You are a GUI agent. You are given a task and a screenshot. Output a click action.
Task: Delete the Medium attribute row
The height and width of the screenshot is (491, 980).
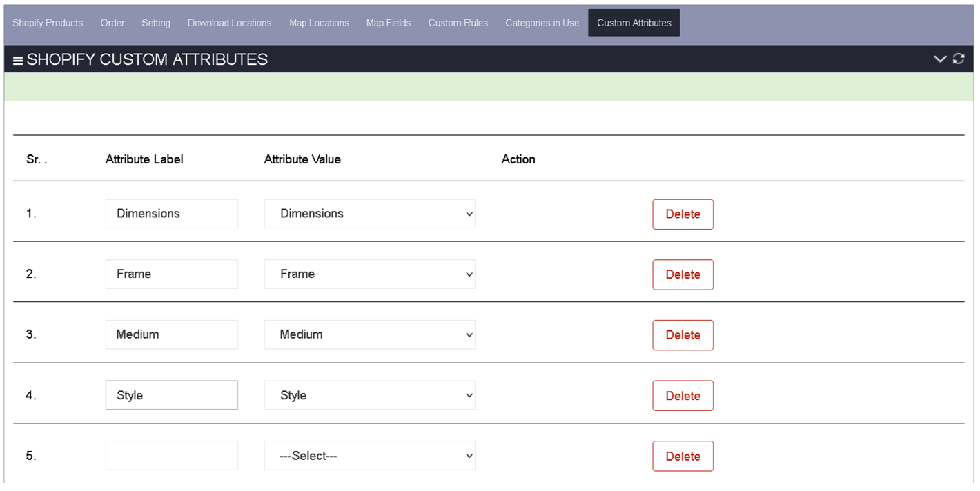[683, 335]
